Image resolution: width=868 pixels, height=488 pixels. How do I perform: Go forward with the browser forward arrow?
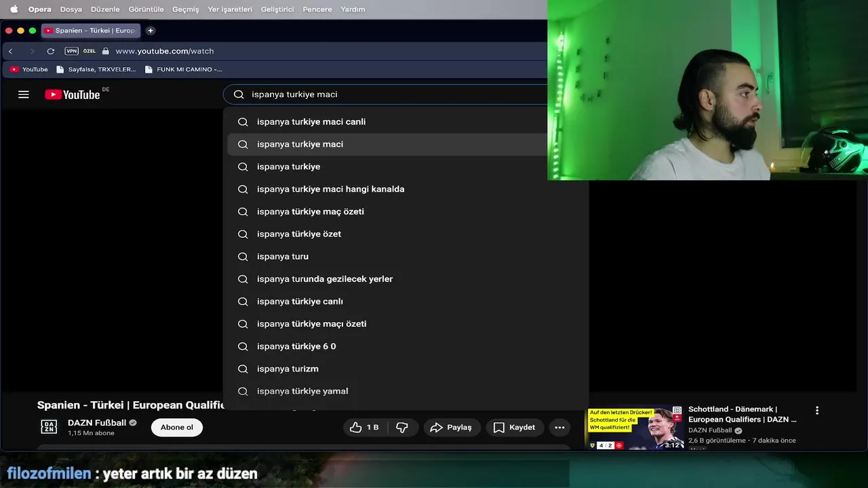(x=31, y=51)
